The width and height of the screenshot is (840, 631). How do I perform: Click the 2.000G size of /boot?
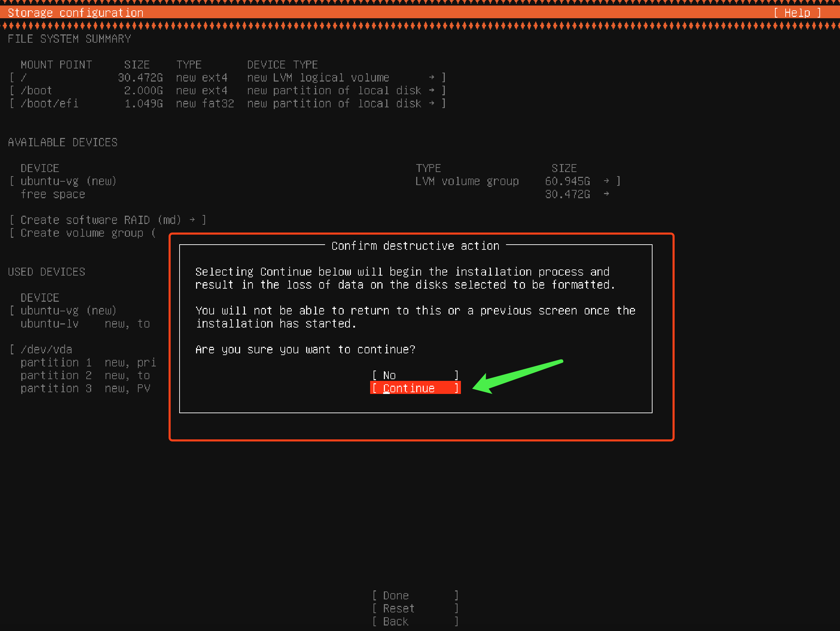(143, 90)
